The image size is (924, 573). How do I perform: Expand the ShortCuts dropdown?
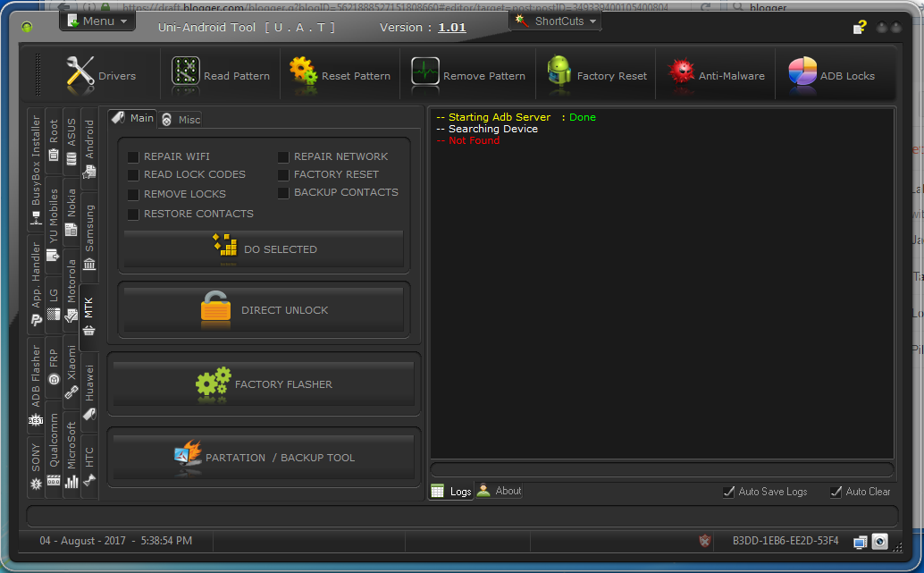click(x=555, y=20)
